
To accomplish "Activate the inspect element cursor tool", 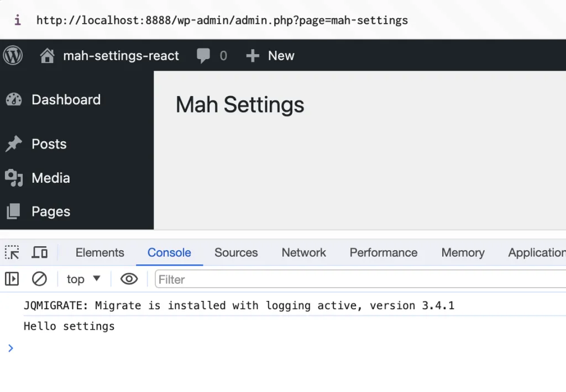I will pyautogui.click(x=12, y=252).
